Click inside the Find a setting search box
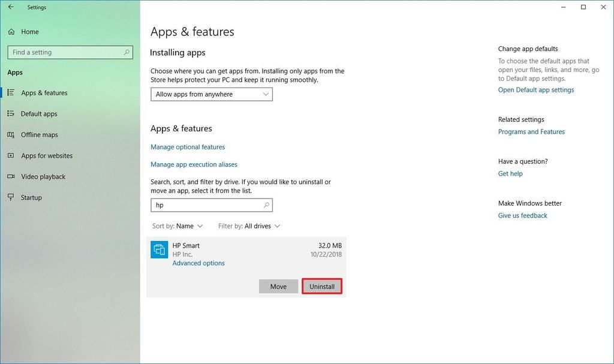The height and width of the screenshot is (364, 614). point(66,52)
